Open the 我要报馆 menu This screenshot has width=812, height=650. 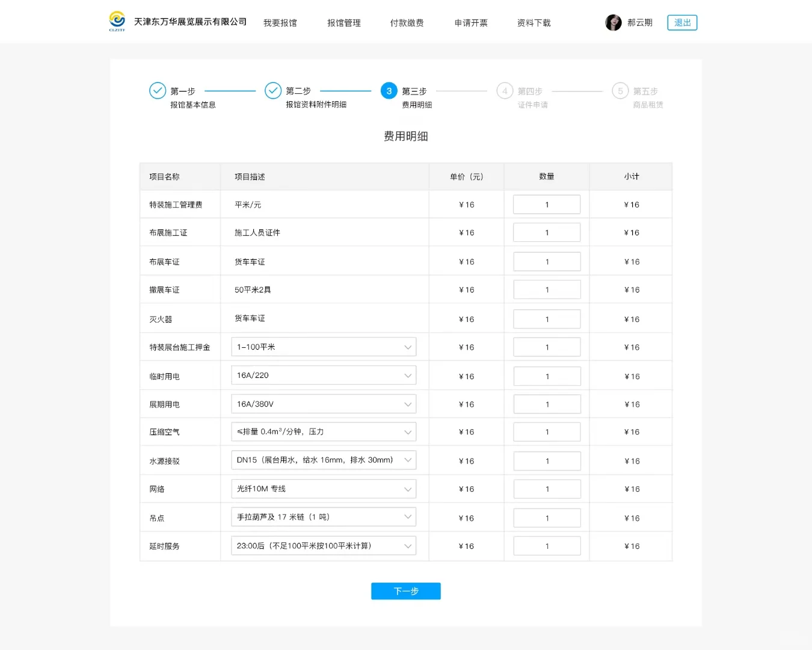[x=280, y=23]
